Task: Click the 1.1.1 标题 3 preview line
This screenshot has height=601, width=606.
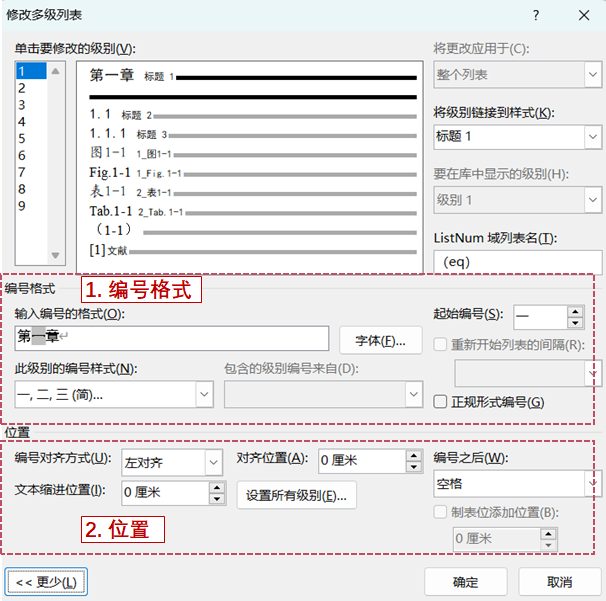Action: coord(253,134)
